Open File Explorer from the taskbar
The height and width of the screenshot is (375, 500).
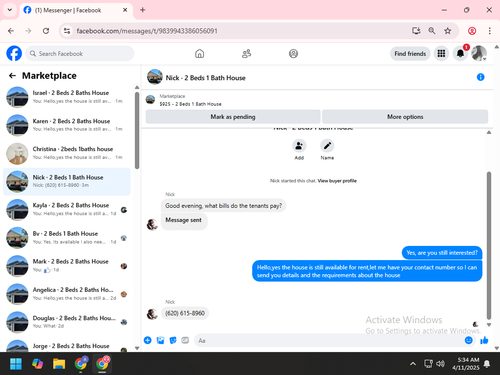point(59,364)
